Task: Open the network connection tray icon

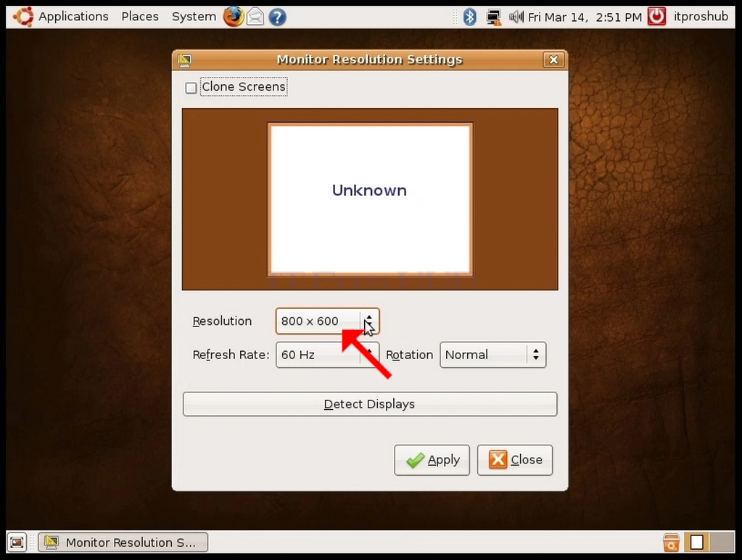Action: pos(493,17)
